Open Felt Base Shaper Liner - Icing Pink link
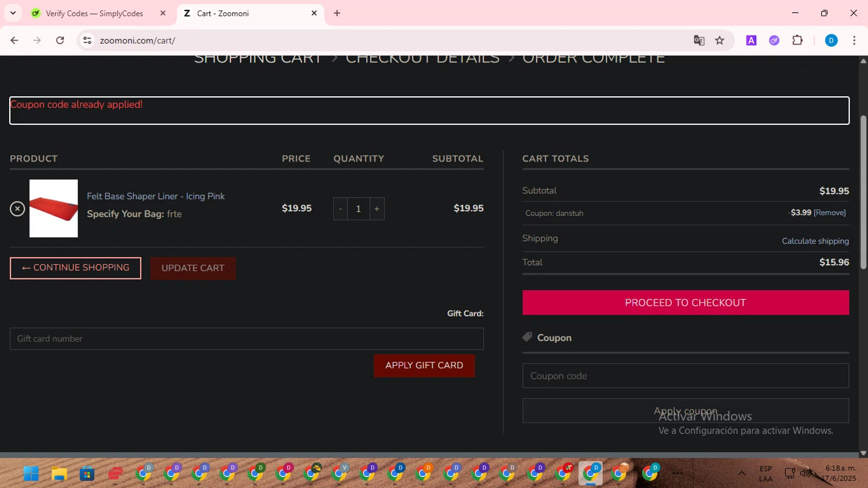The height and width of the screenshot is (488, 868). [x=156, y=196]
